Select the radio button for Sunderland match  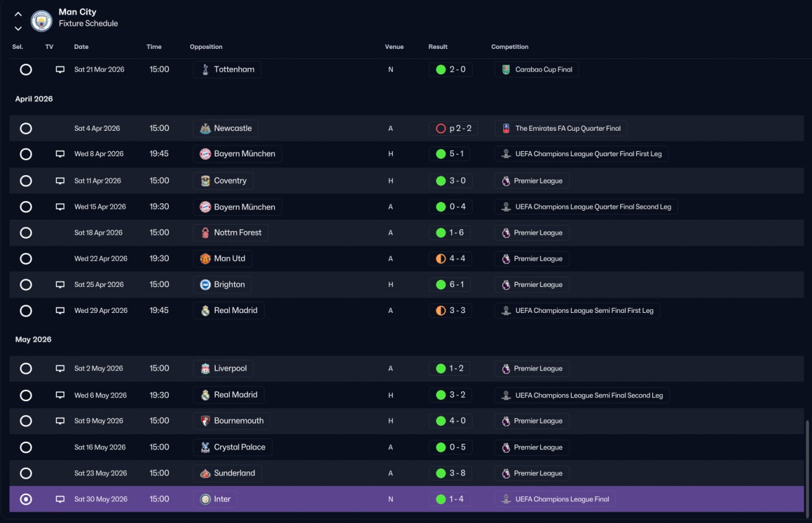pyautogui.click(x=26, y=473)
